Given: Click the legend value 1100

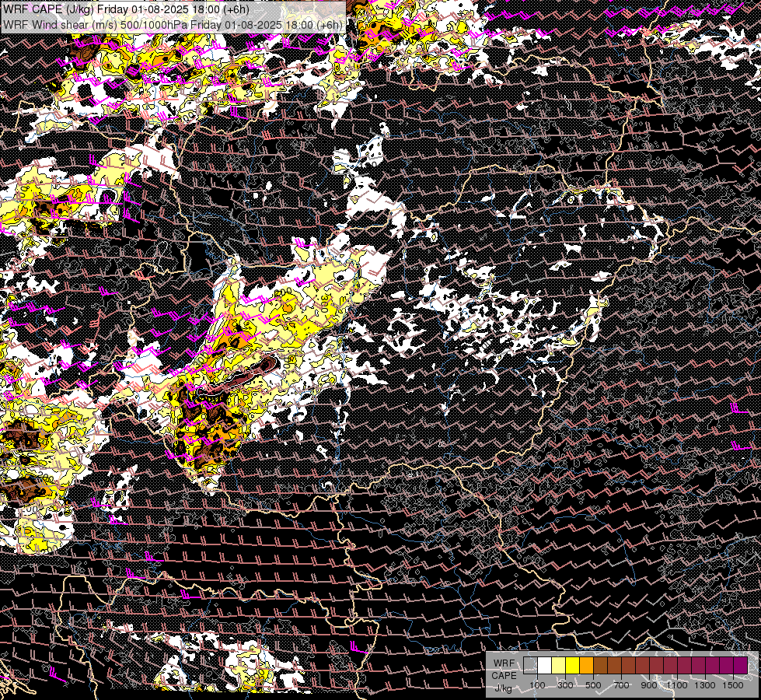Looking at the screenshot, I should [676, 685].
